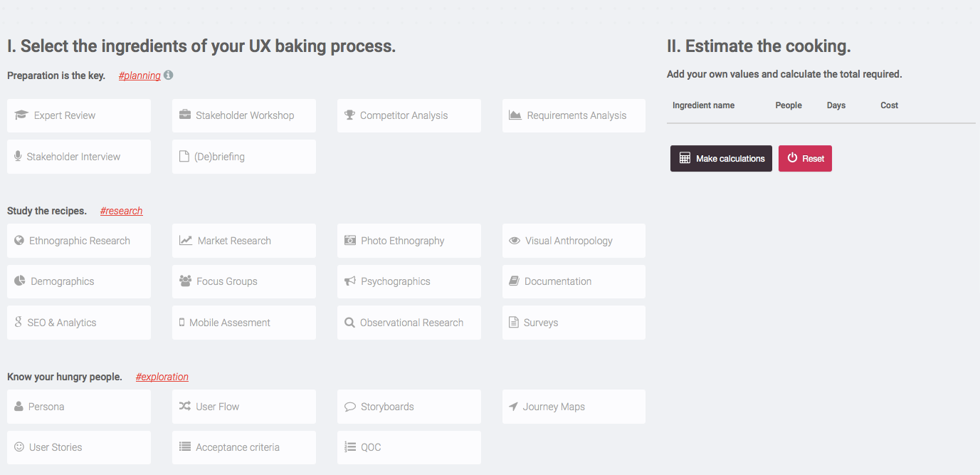Click the pie chart icon on Demographics
The width and height of the screenshot is (980, 475).
20,281
